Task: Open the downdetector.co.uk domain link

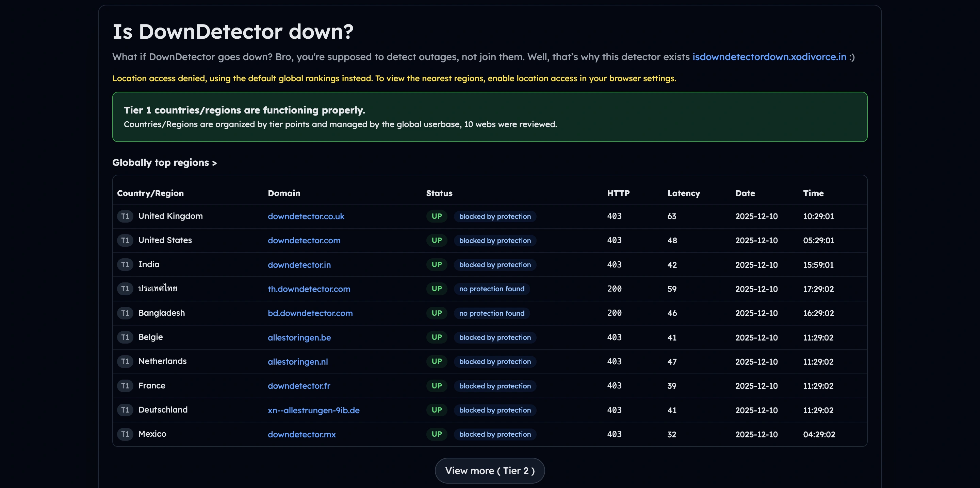Action: pos(306,216)
